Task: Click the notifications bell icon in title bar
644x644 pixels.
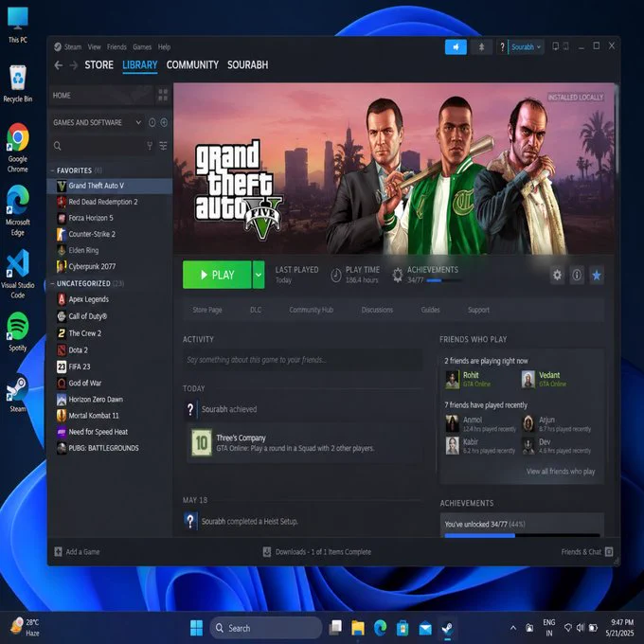Action: [x=481, y=46]
